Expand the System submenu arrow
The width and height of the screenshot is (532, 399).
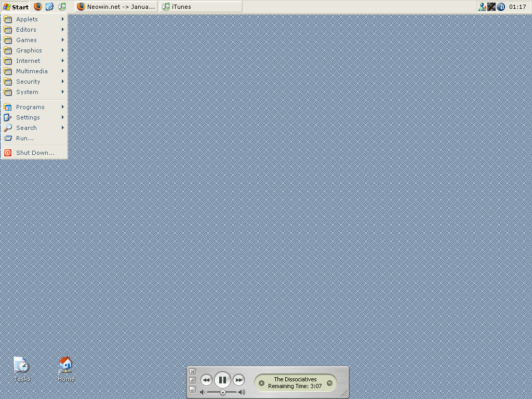tap(62, 92)
